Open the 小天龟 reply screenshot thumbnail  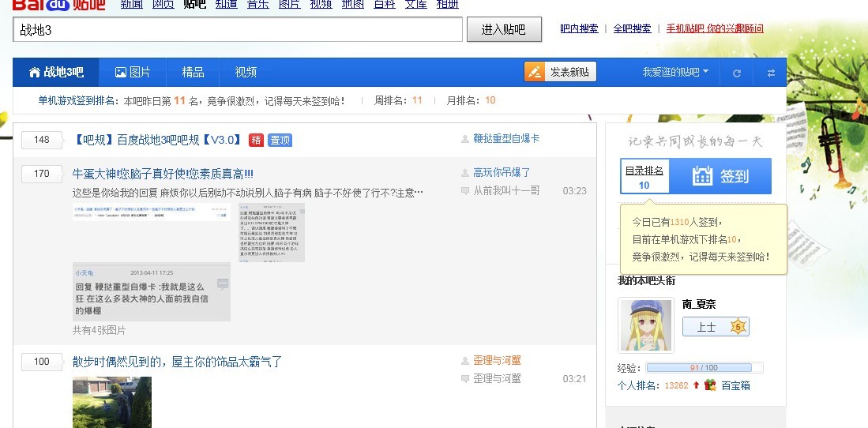coord(151,292)
